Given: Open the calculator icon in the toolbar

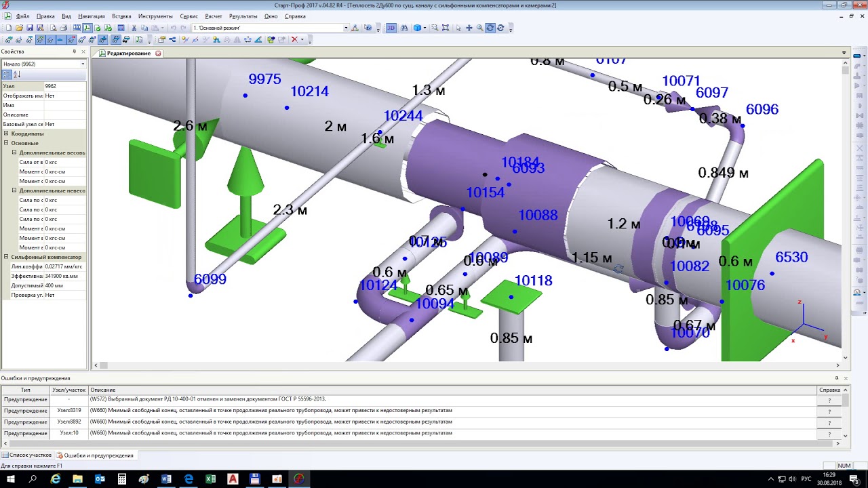Looking at the screenshot, I should tap(121, 28).
